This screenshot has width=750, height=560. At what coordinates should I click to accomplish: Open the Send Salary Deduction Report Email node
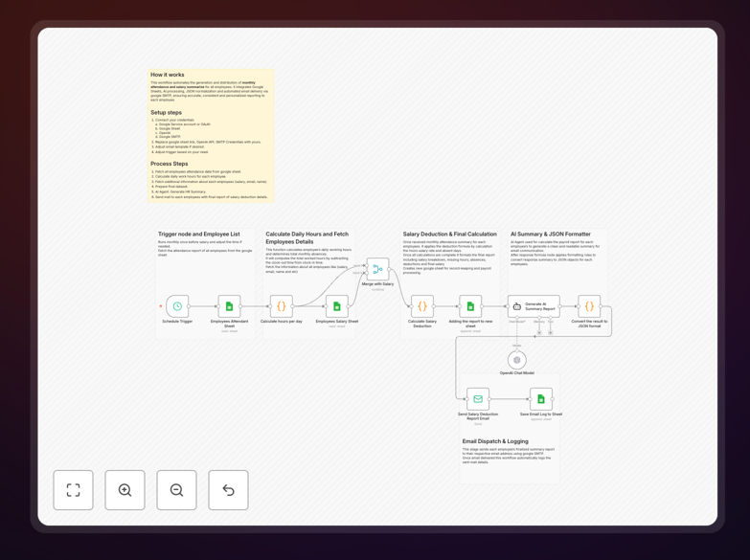478,399
